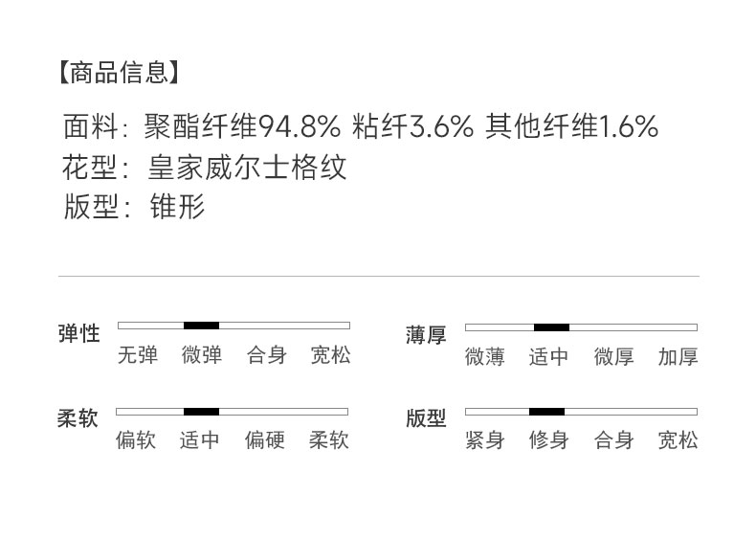Click the 薄厚 scale label

point(426,335)
